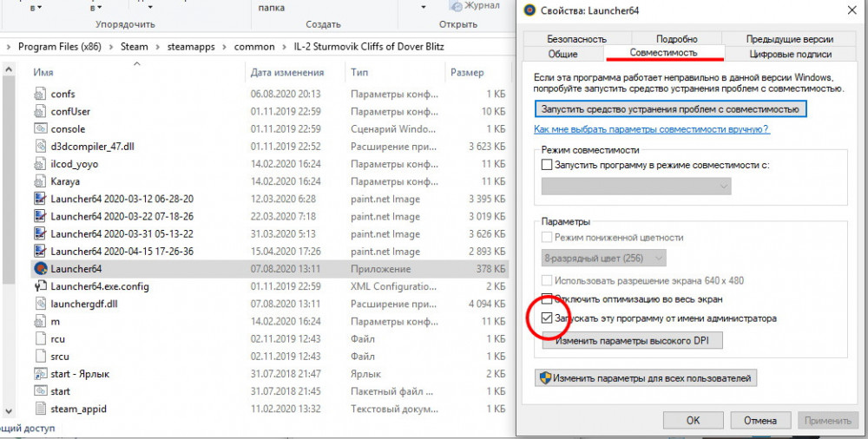
Task: Expand breadcrumb arrow after steamapps
Action: click(224, 47)
